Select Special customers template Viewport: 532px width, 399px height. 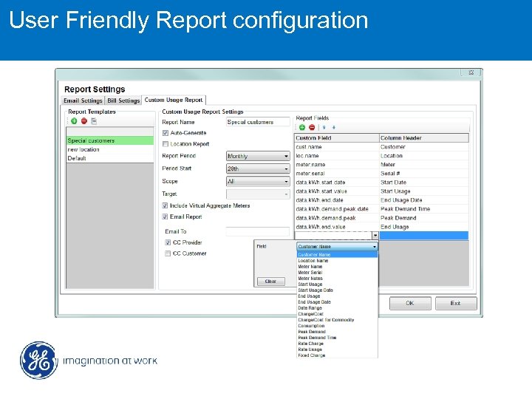click(109, 140)
